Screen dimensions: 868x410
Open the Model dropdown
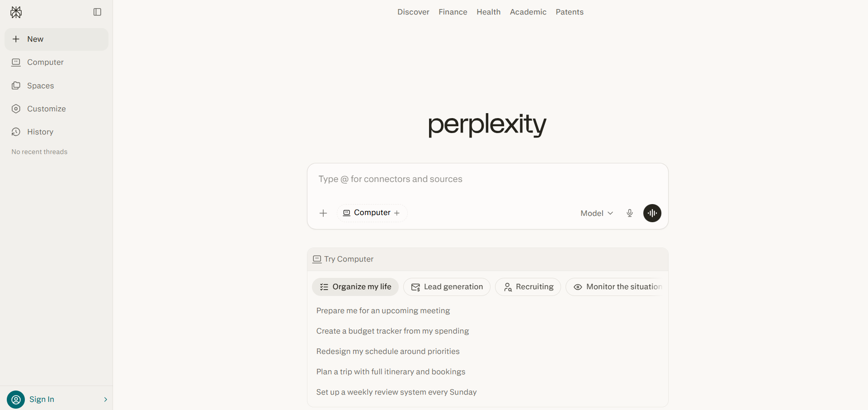(596, 213)
